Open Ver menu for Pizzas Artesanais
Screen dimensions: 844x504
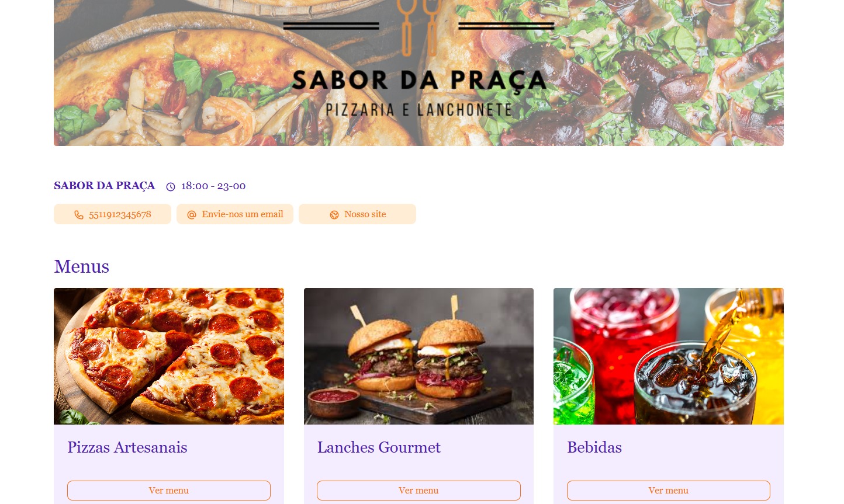click(169, 491)
